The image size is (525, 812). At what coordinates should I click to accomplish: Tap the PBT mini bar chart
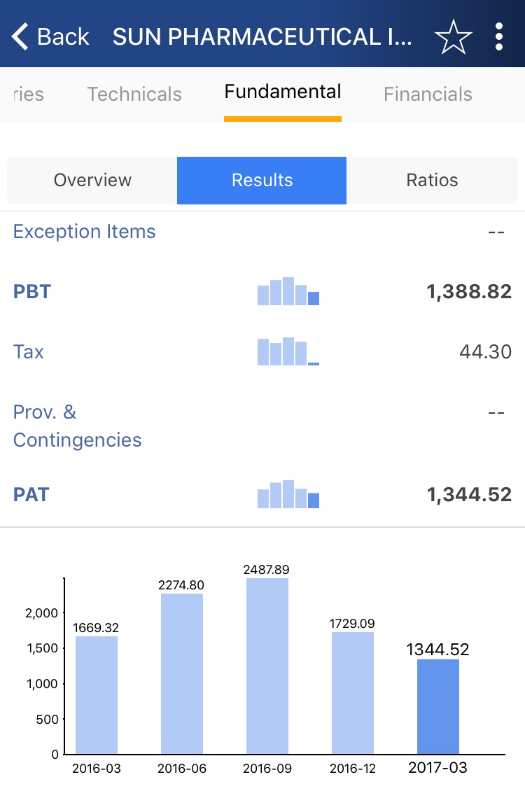point(288,291)
